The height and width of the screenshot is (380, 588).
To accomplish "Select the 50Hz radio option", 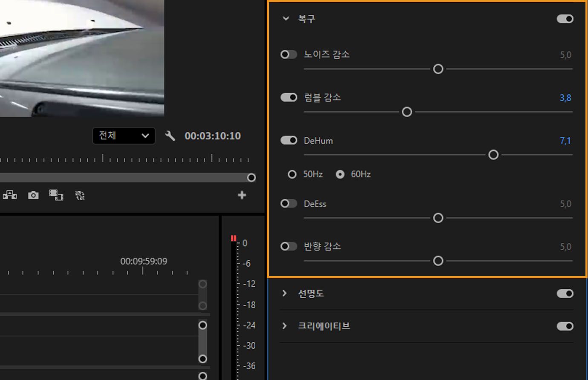I will point(292,174).
